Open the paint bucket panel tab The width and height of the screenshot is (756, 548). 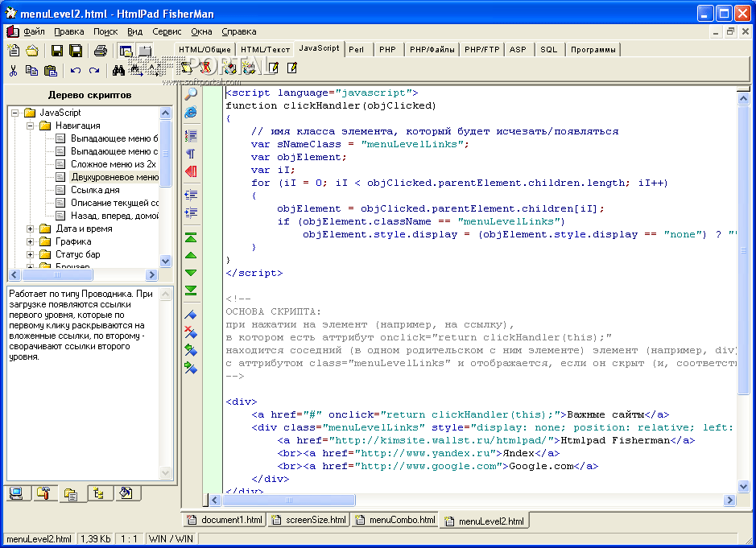(126, 493)
